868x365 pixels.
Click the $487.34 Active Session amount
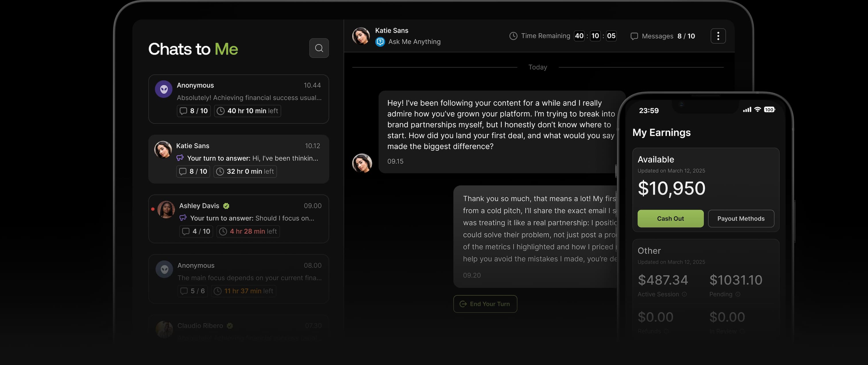point(663,280)
